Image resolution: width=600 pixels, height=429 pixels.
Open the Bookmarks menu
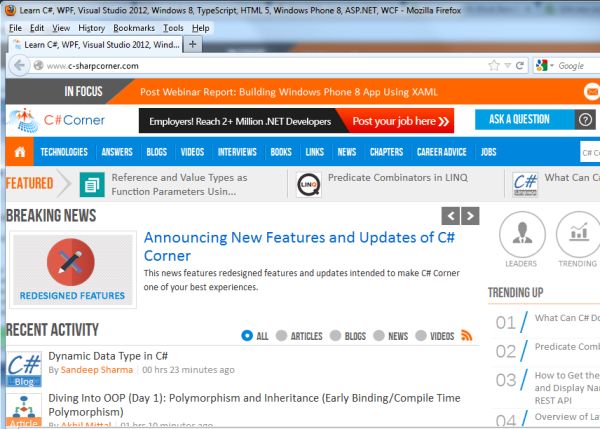click(134, 28)
